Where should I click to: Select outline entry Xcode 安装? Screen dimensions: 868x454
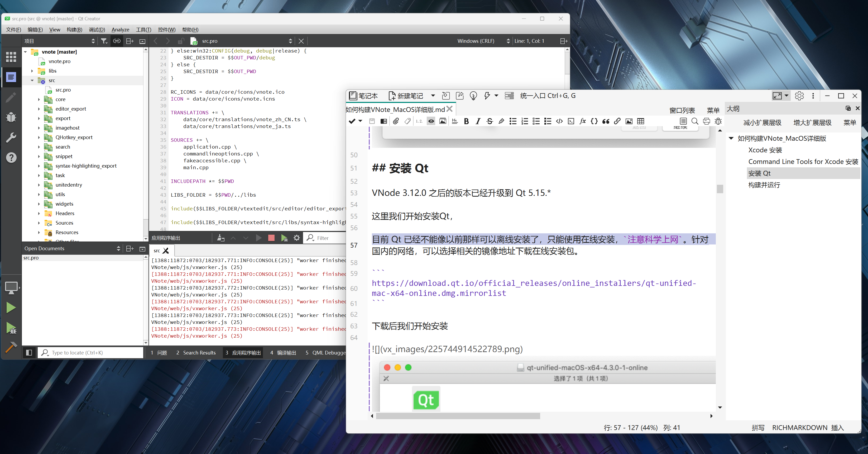(765, 150)
